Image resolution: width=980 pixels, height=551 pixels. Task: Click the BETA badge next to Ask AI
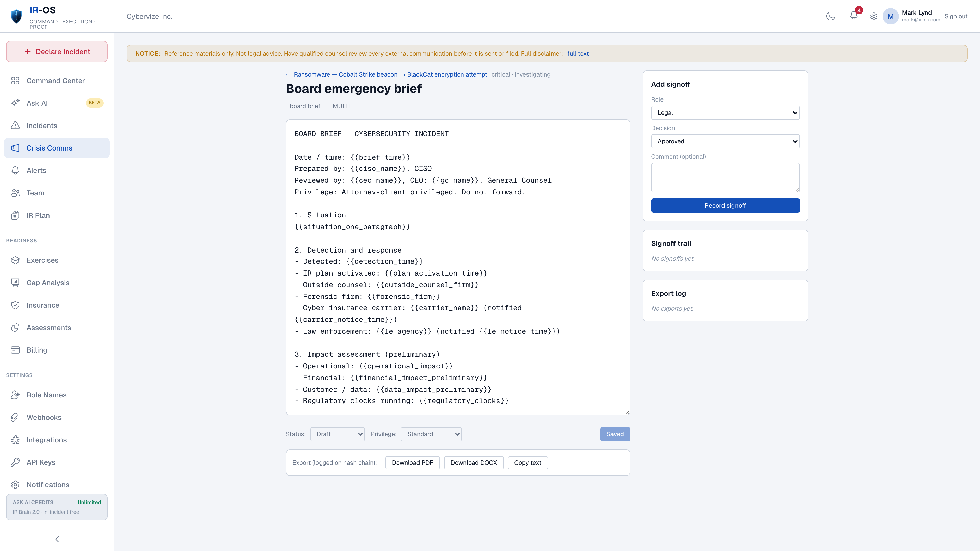tap(94, 103)
